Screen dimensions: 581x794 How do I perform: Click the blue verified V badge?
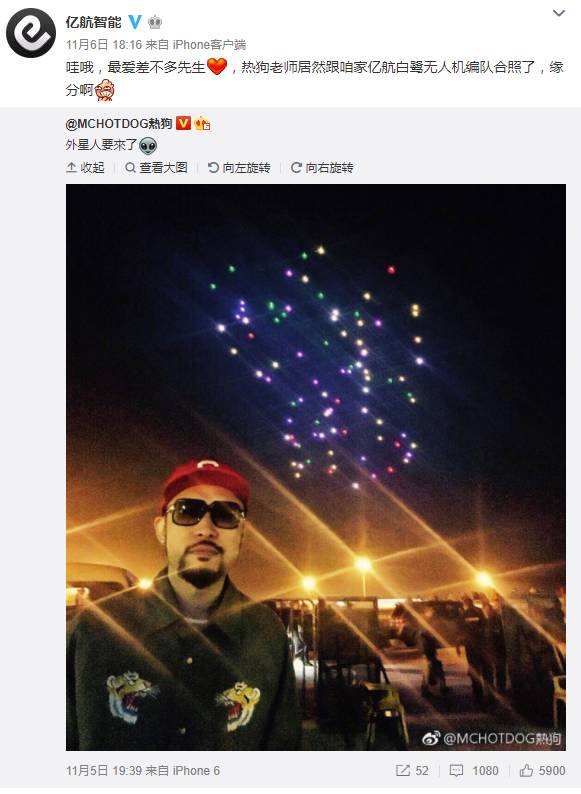135,22
